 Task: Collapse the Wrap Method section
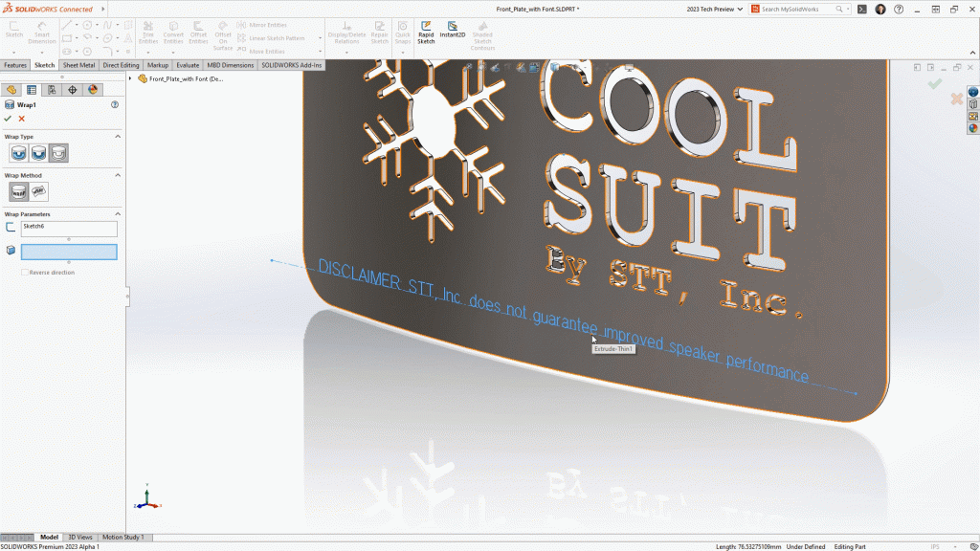118,175
